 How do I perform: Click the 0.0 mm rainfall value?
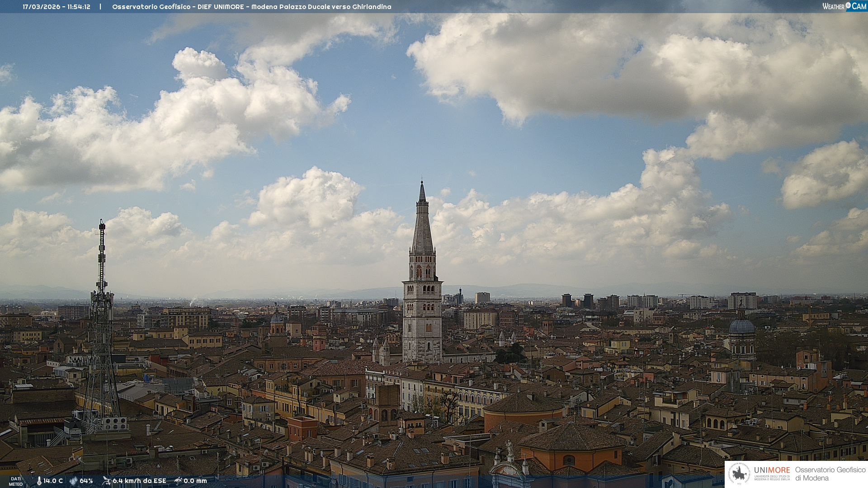(x=195, y=481)
